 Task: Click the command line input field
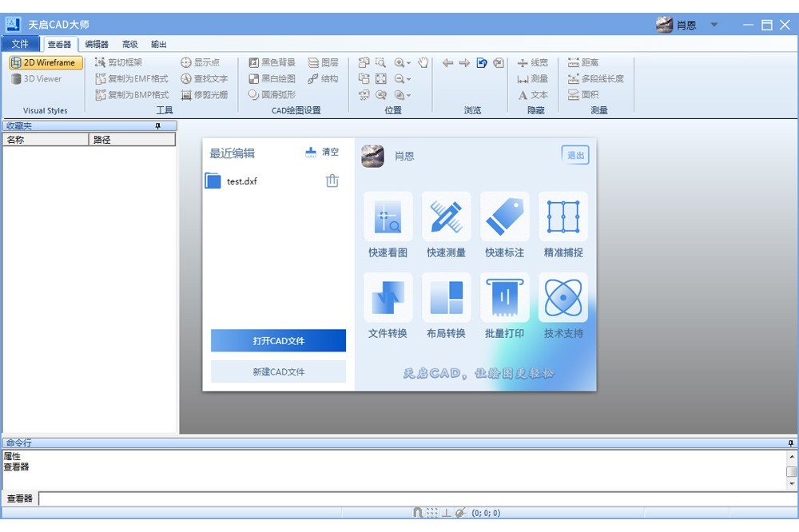coord(418,498)
